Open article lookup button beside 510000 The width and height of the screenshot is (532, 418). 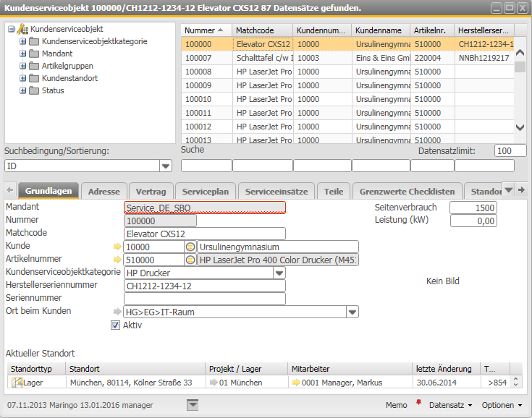190,260
